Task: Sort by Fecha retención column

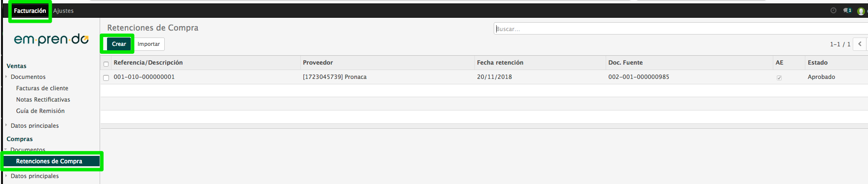Action: tap(500, 63)
